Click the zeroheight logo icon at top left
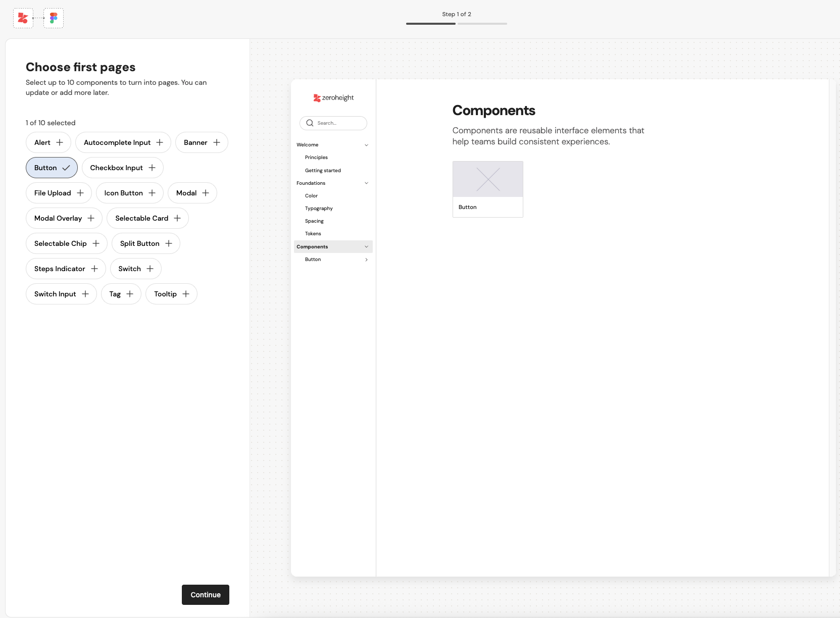Viewport: 840px width, 618px height. coord(23,18)
